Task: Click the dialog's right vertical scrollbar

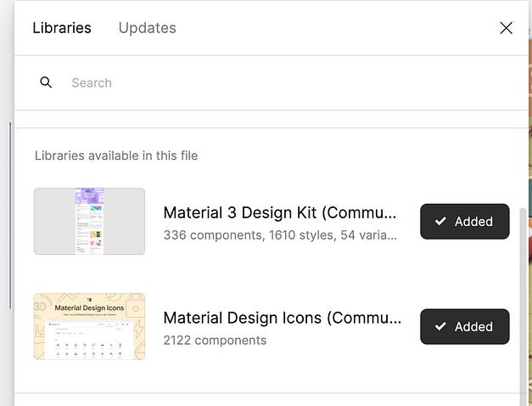Action: [x=523, y=306]
